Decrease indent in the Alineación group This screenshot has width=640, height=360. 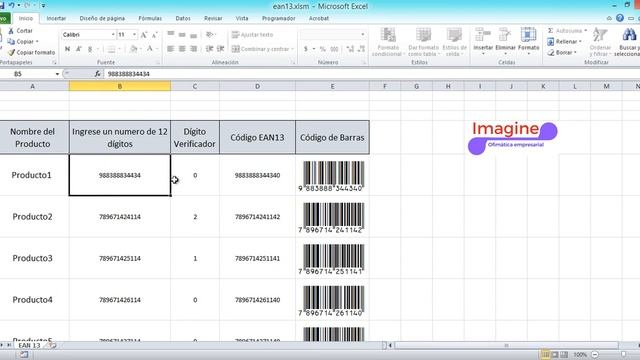[209, 49]
